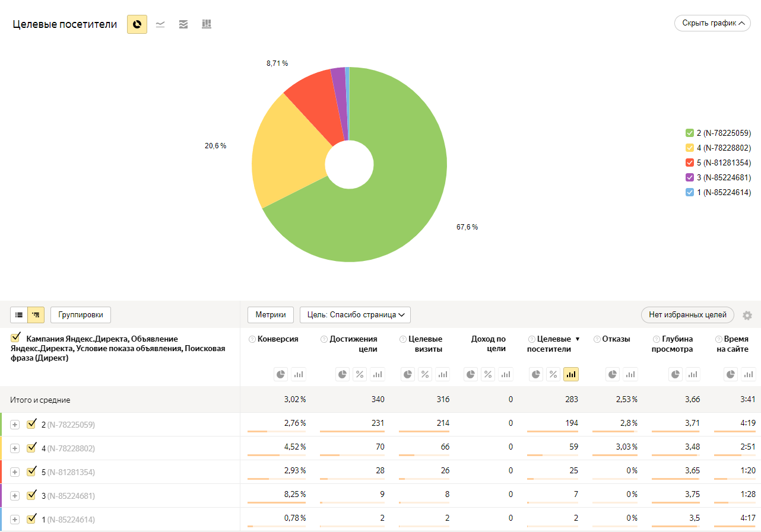Sort by Целевые посетители column header
Screen dimensions: 761x532
click(549, 344)
